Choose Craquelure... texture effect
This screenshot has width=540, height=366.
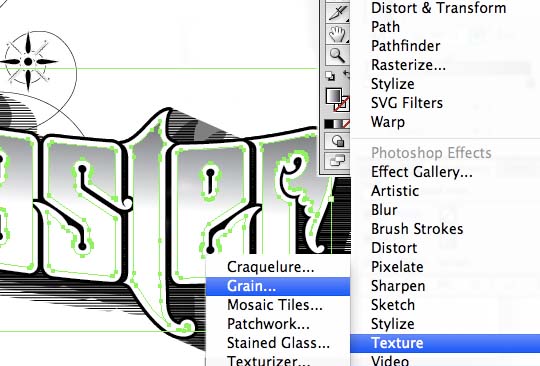pos(270,267)
